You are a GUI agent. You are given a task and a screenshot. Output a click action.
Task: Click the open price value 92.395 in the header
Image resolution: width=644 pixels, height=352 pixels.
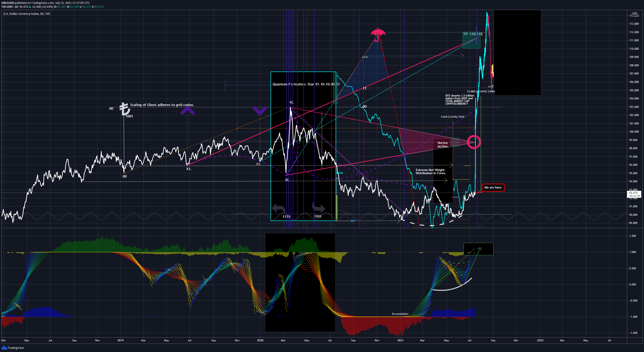[x=61, y=7]
